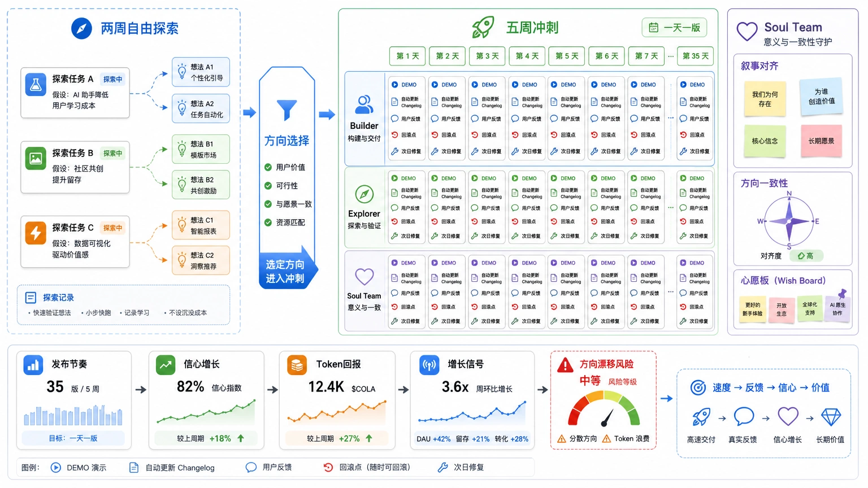868x488 pixels.
Task: Click the 探索中 badge on 探索任务 A
Action: [113, 79]
